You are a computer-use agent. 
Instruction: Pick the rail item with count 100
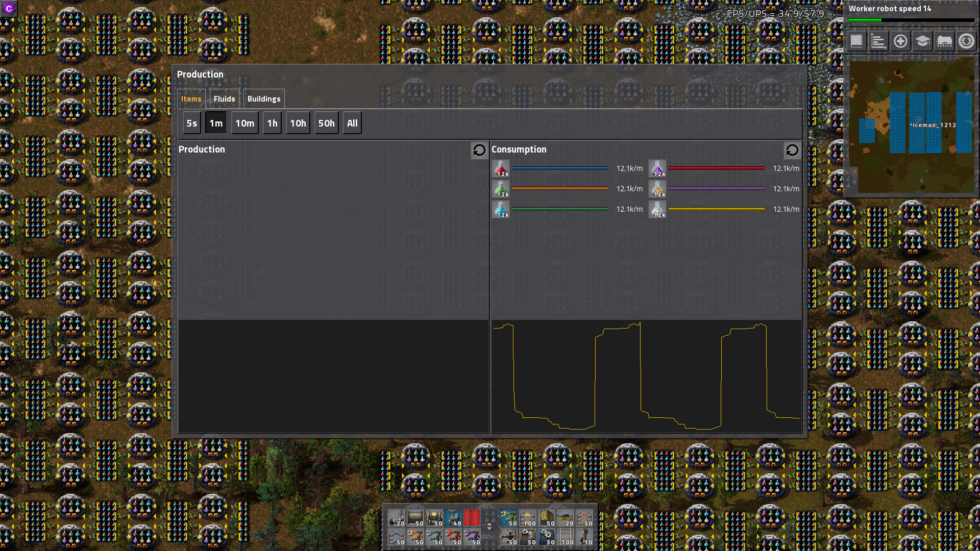(566, 537)
